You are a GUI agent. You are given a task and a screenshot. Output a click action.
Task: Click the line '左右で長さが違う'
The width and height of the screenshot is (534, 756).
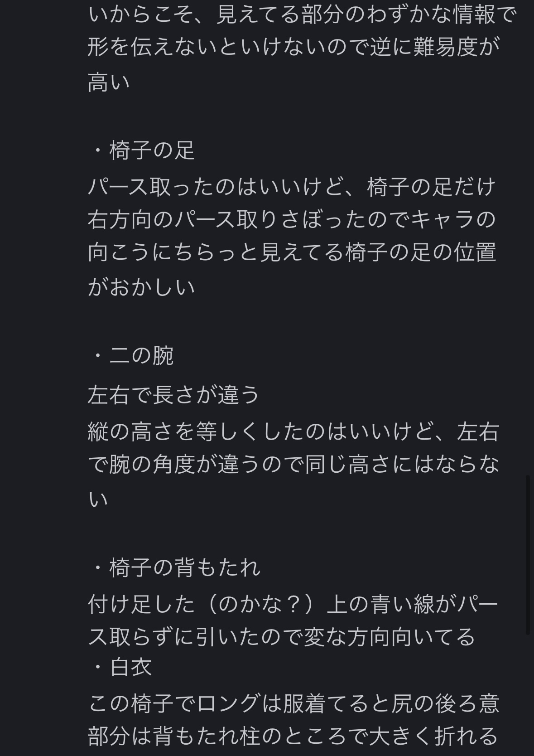pos(174,394)
